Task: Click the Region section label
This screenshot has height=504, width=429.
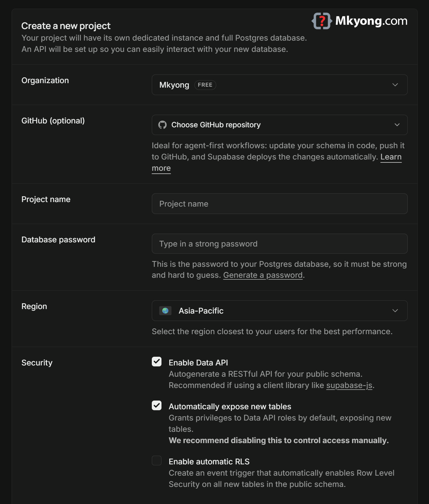Action: 34,306
